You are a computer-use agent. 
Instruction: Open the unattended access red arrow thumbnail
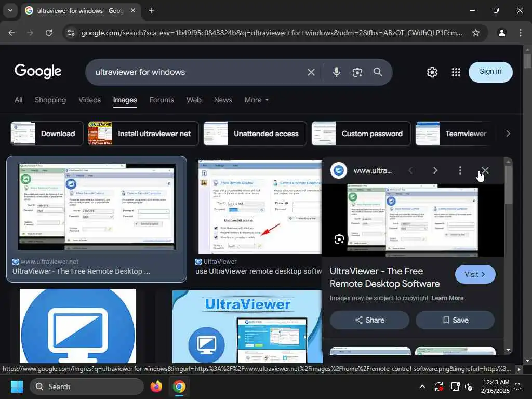pos(260,207)
